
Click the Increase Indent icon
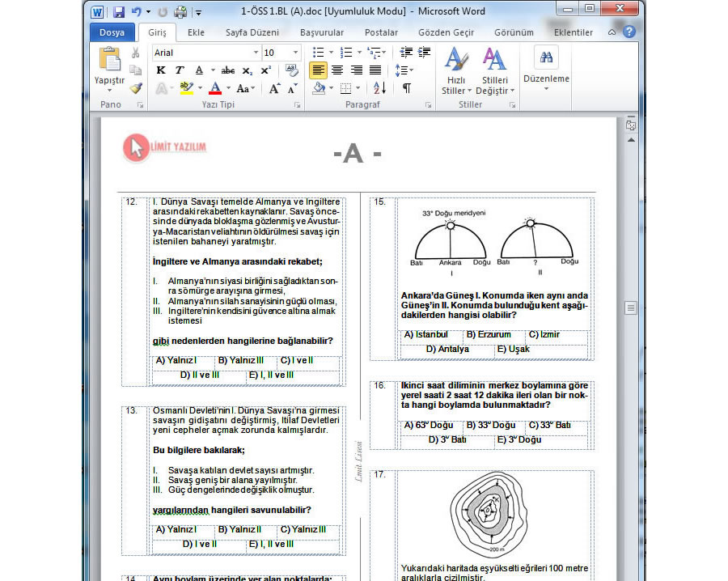(421, 53)
